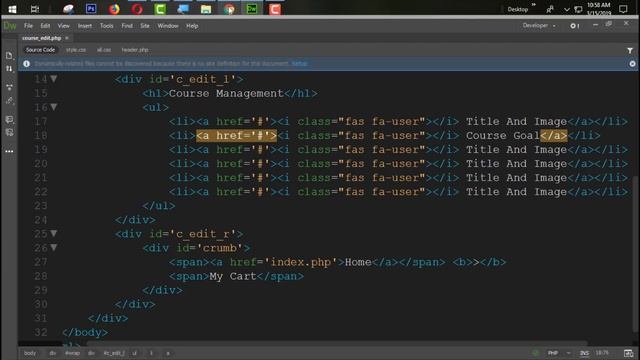640x360 pixels.
Task: Switch to the course_edit.php document tab
Action: click(x=41, y=38)
